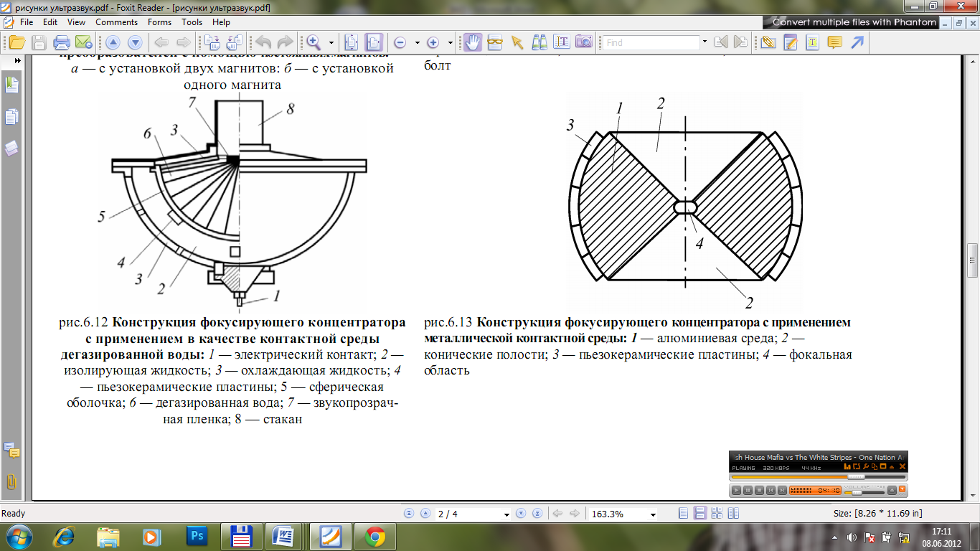Print the document with the printer icon
The height and width of the screenshot is (551, 980).
tap(62, 42)
